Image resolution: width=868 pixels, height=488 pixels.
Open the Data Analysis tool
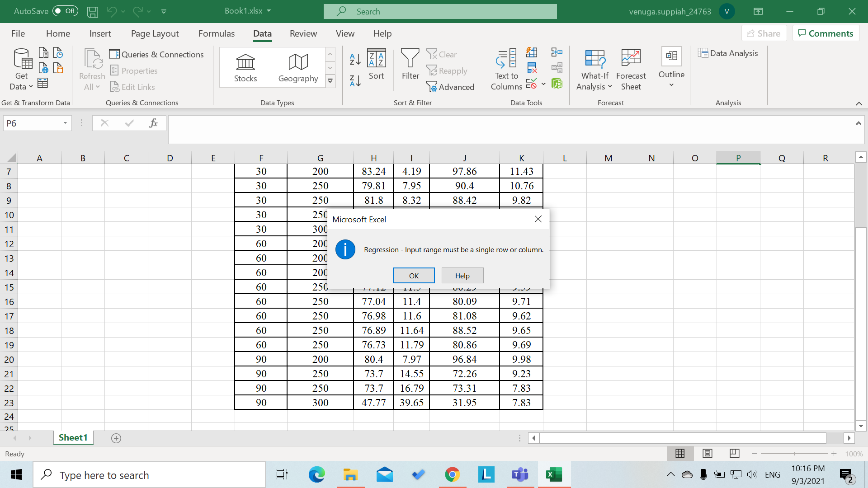coord(728,53)
